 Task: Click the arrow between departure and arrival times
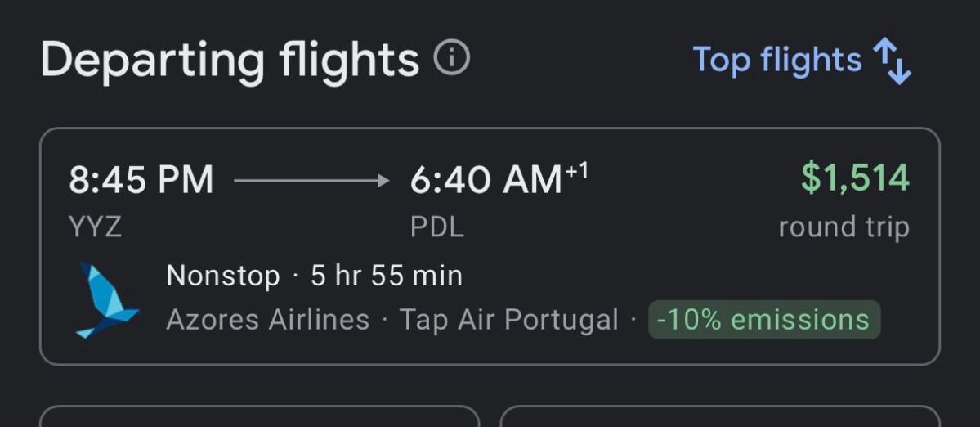[311, 181]
